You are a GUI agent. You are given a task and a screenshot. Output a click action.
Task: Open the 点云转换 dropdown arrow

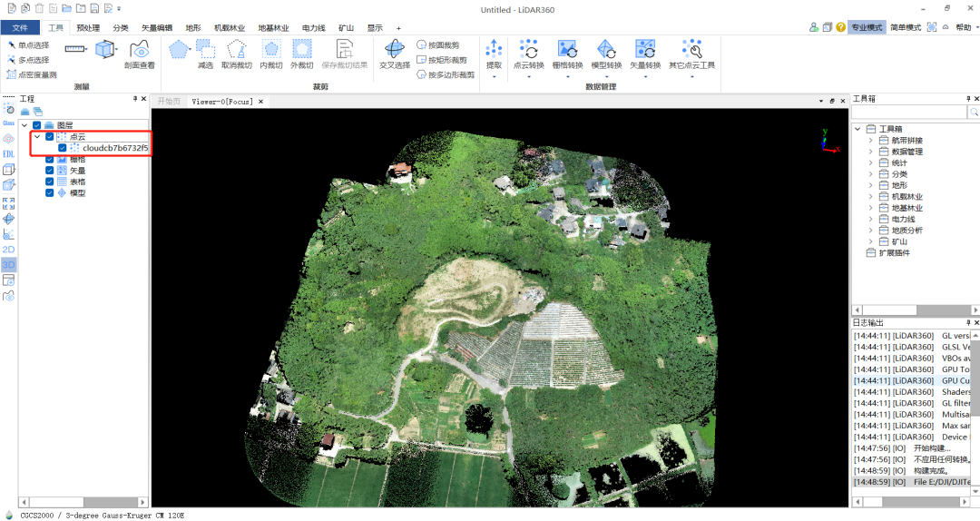click(x=529, y=77)
